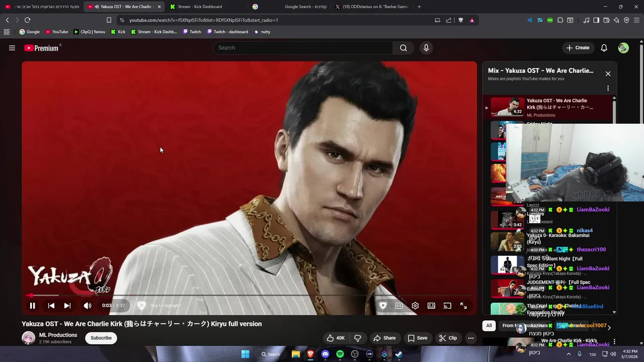The width and height of the screenshot is (644, 362).
Task: Select We Are Charlie Kirk playlist entry
Action: click(x=548, y=107)
